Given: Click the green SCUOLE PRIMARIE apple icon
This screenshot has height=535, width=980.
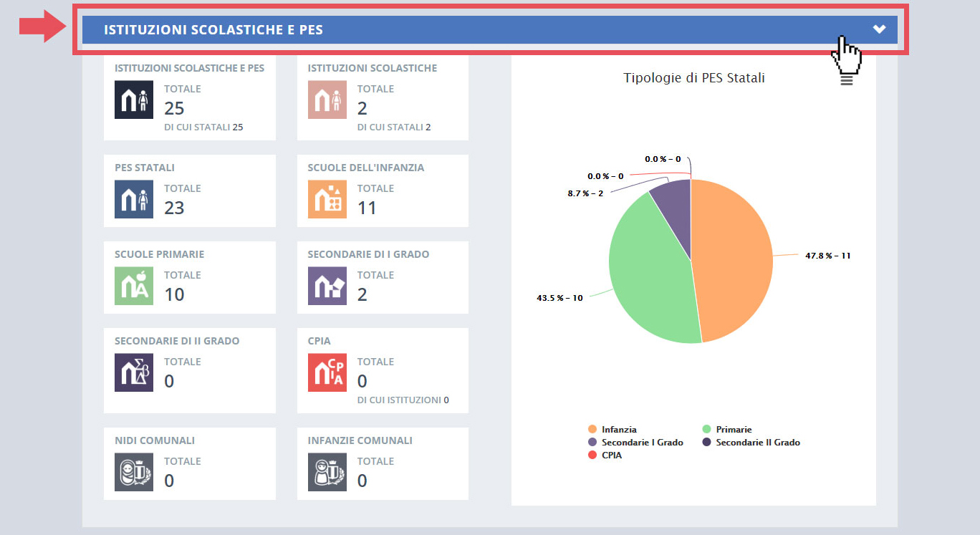Looking at the screenshot, I should (x=134, y=286).
